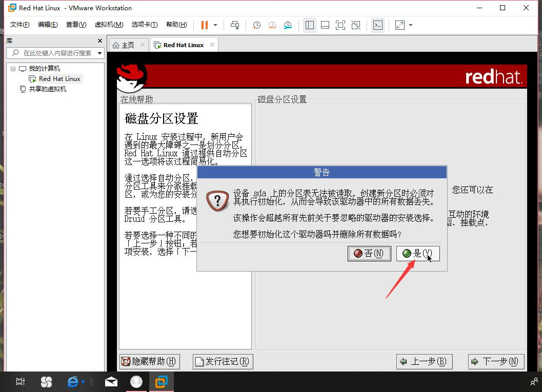Open the 编辑(E) menu
The height and width of the screenshot is (392, 542).
(48, 25)
